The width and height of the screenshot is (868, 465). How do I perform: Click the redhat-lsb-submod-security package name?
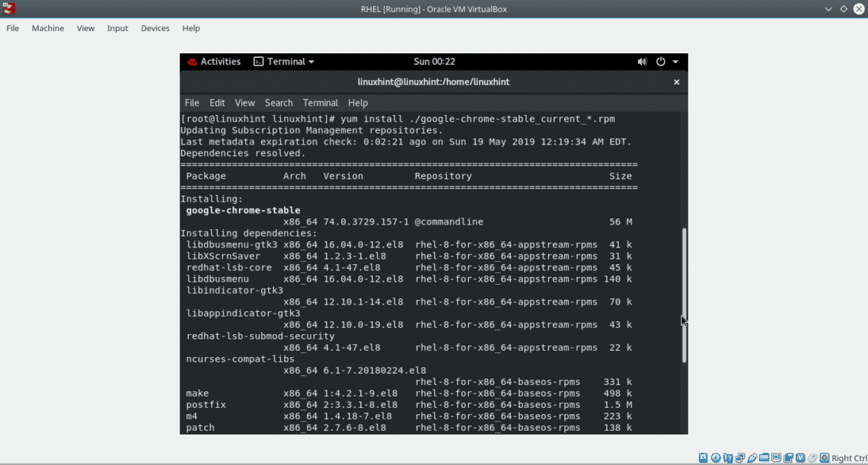pos(260,336)
